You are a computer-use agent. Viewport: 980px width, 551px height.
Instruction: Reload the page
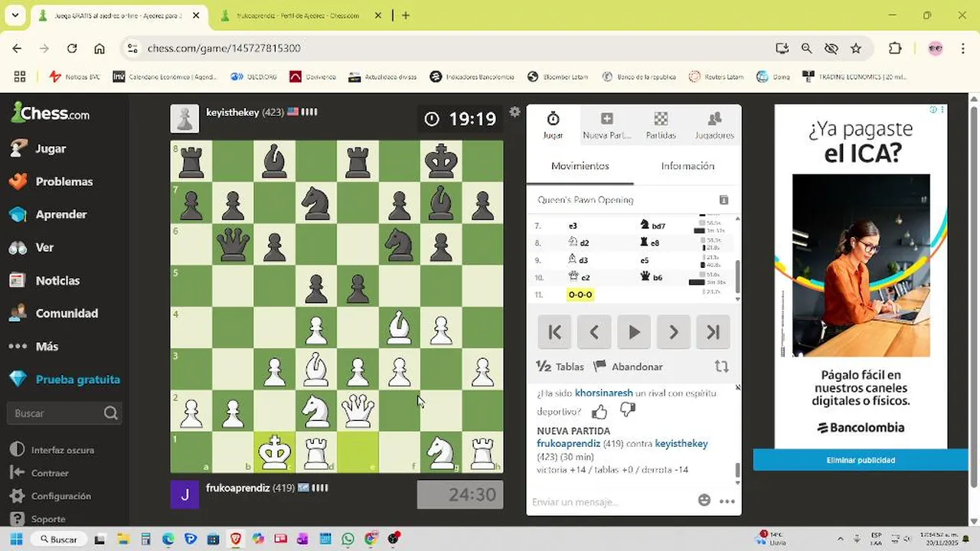pyautogui.click(x=72, y=48)
